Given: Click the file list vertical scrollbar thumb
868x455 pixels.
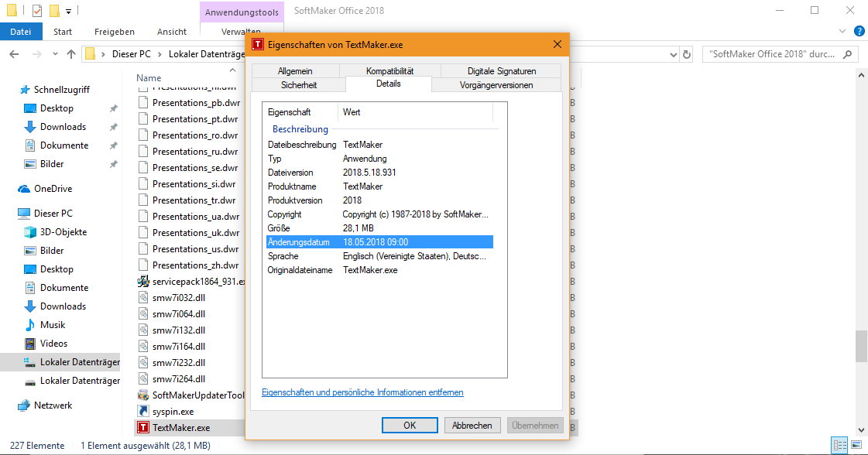Looking at the screenshot, I should coord(861,346).
